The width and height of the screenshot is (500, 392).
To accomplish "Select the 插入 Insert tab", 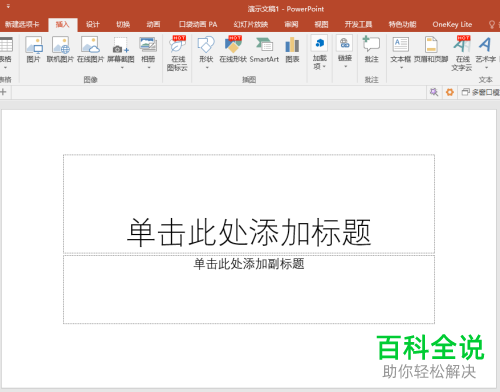I will [x=63, y=24].
